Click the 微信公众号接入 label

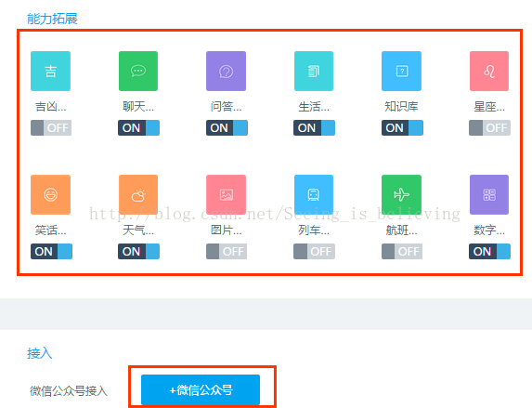click(x=69, y=391)
